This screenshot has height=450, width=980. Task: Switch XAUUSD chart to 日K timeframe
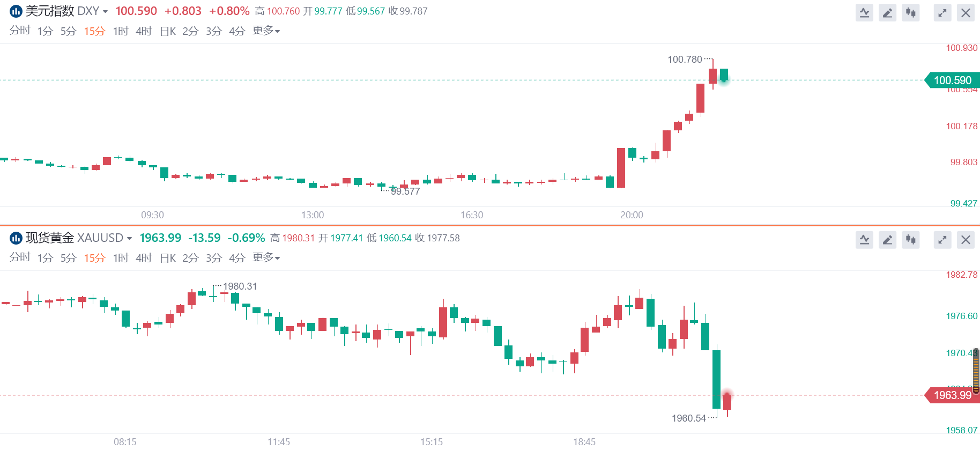pos(168,258)
